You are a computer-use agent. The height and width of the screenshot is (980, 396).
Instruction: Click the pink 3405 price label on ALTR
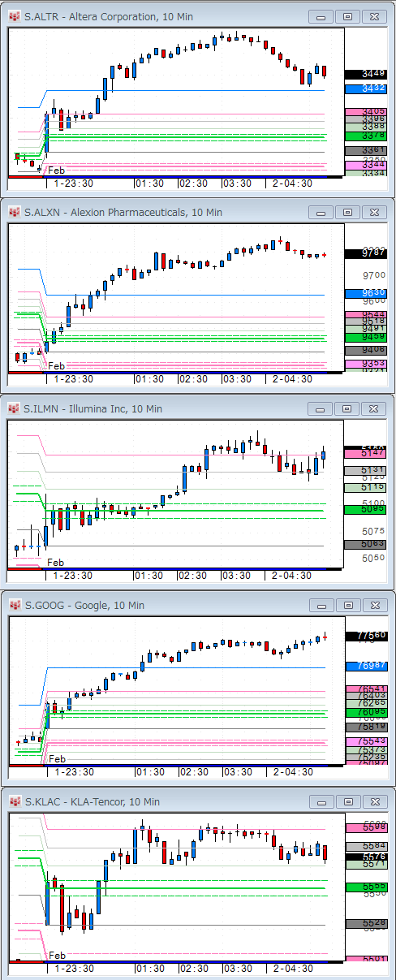(366, 112)
